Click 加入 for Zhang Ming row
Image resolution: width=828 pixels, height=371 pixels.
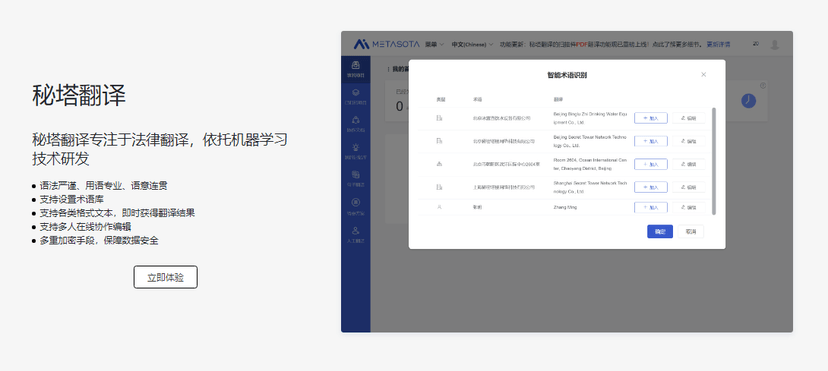651,207
